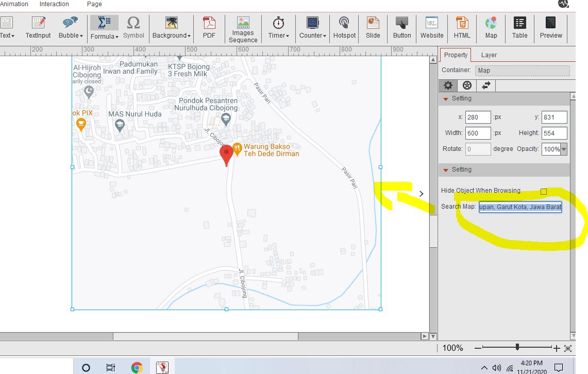Click the zoom in plus icon
Image resolution: width=588 pixels, height=374 pixels.
(x=557, y=348)
